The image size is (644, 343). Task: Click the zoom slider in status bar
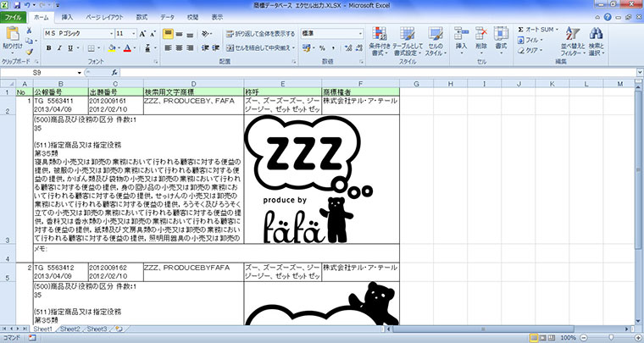click(x=610, y=338)
